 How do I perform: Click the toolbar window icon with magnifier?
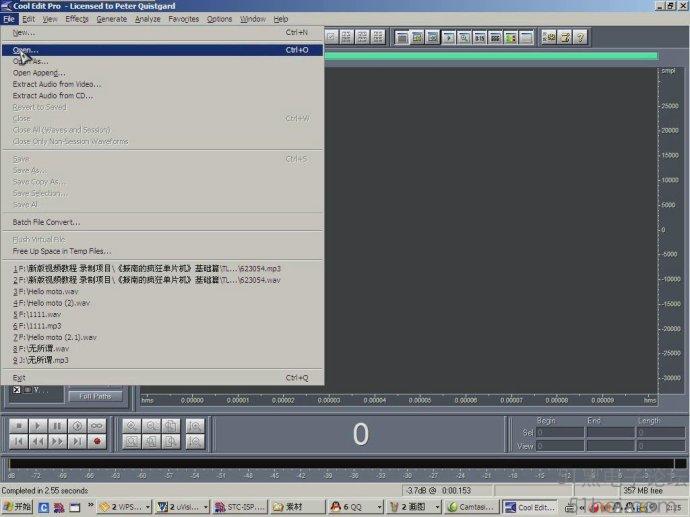(x=464, y=37)
